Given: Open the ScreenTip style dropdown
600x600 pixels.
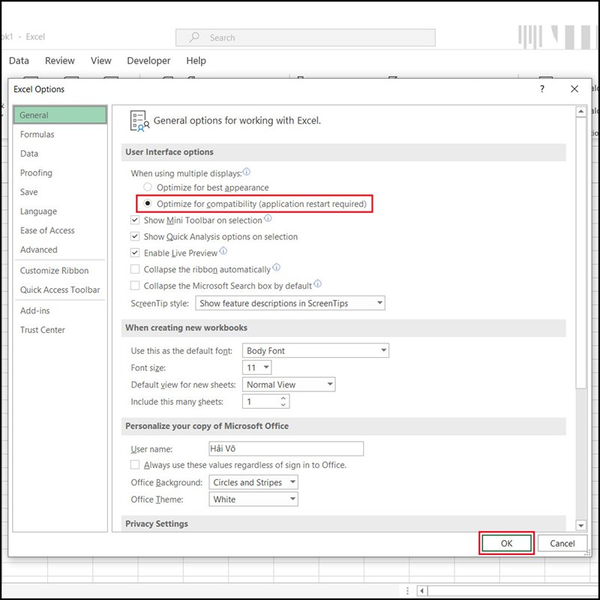Looking at the screenshot, I should coord(289,303).
